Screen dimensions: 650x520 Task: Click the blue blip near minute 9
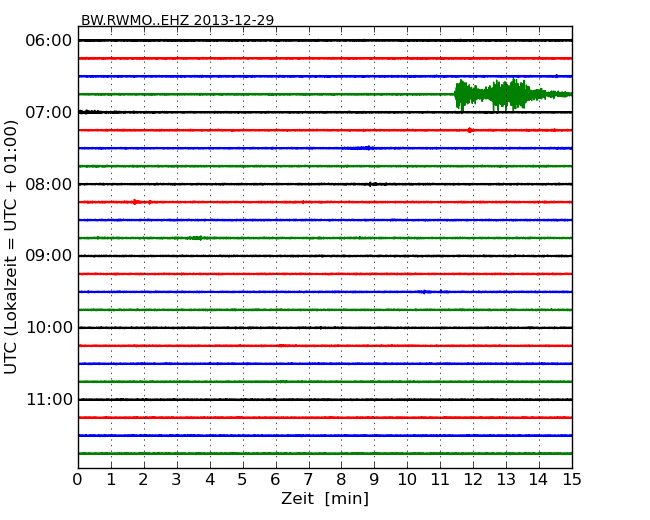point(361,148)
